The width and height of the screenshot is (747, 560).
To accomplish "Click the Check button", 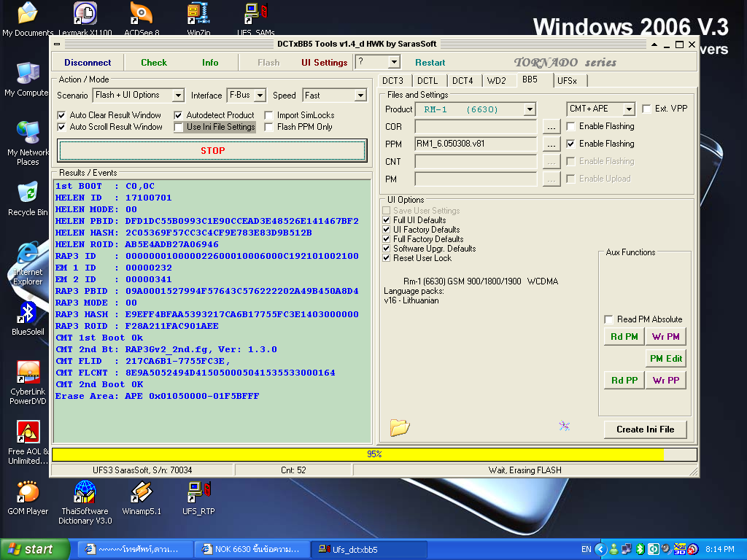I will (154, 63).
